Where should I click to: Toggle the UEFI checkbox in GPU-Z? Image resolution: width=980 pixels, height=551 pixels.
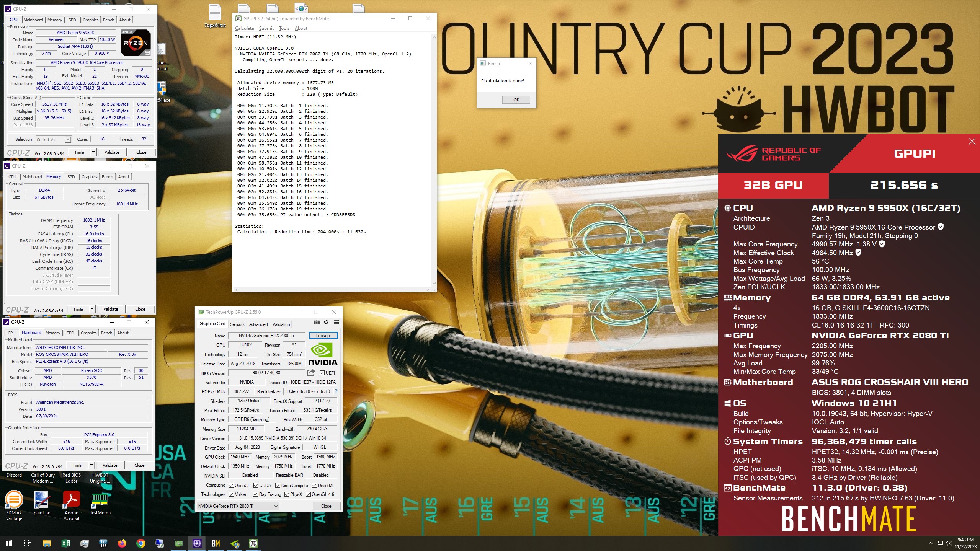pyautogui.click(x=322, y=373)
